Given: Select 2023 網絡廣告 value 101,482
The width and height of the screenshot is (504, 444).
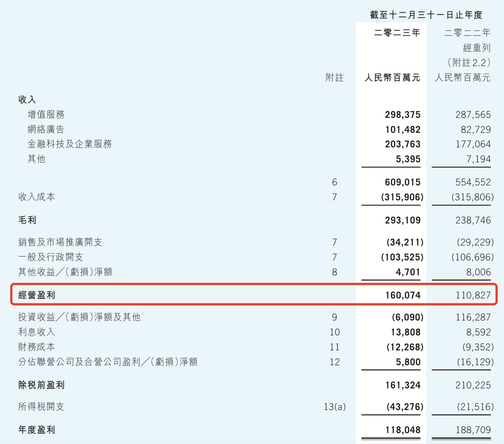Looking at the screenshot, I should click(403, 129).
